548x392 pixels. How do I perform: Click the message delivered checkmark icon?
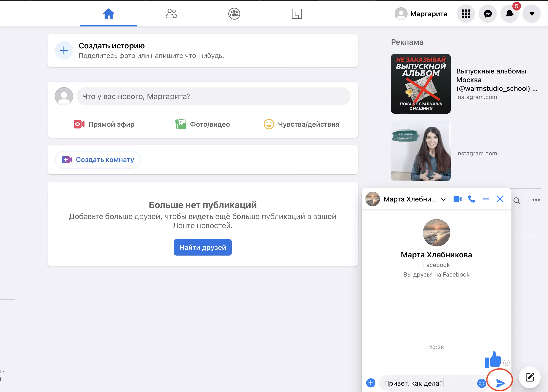(x=506, y=363)
